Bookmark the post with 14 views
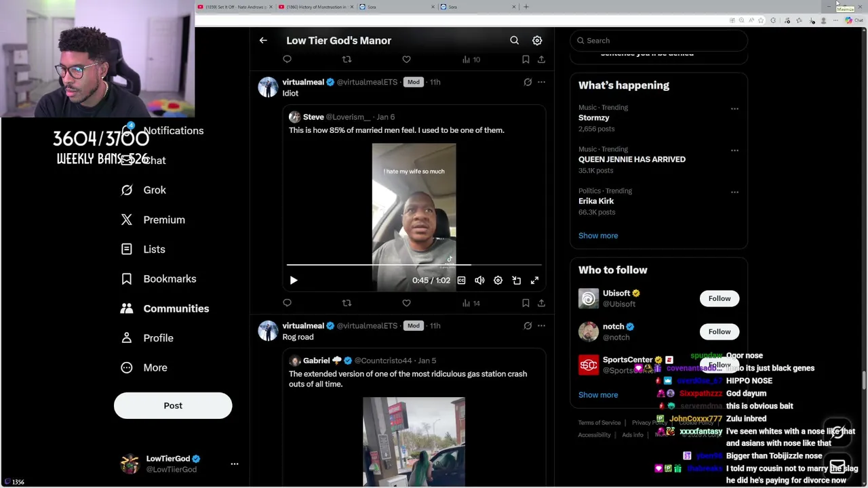 [x=526, y=303]
